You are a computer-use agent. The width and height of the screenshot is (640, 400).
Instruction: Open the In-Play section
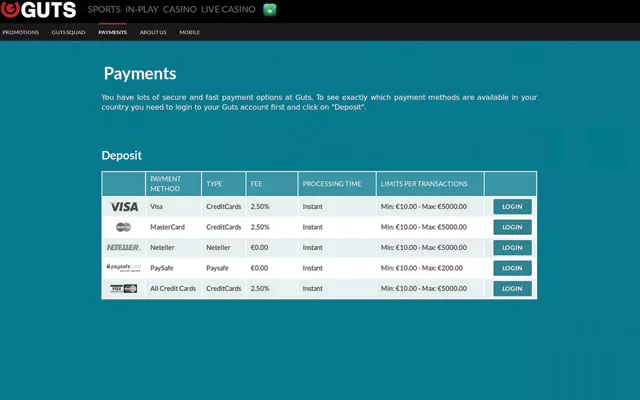click(142, 9)
